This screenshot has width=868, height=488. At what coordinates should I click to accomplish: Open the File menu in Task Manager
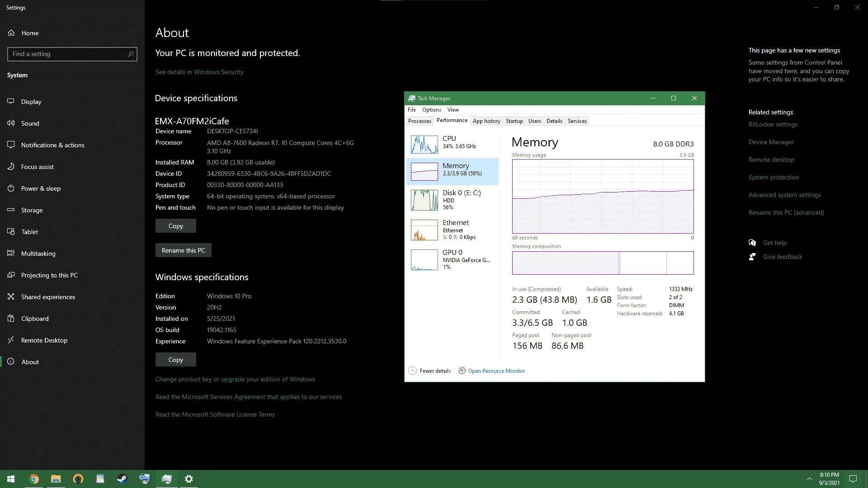coord(412,110)
